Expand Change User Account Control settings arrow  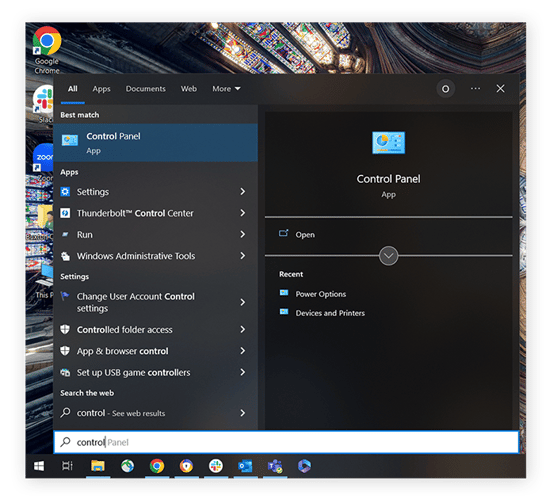(243, 302)
